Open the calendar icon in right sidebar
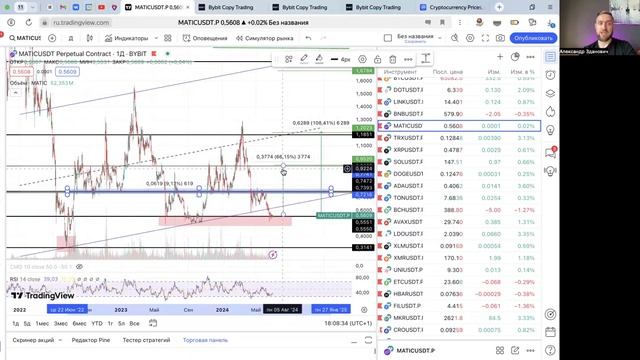This screenshot has height=360, width=640. pyautogui.click(x=550, y=332)
